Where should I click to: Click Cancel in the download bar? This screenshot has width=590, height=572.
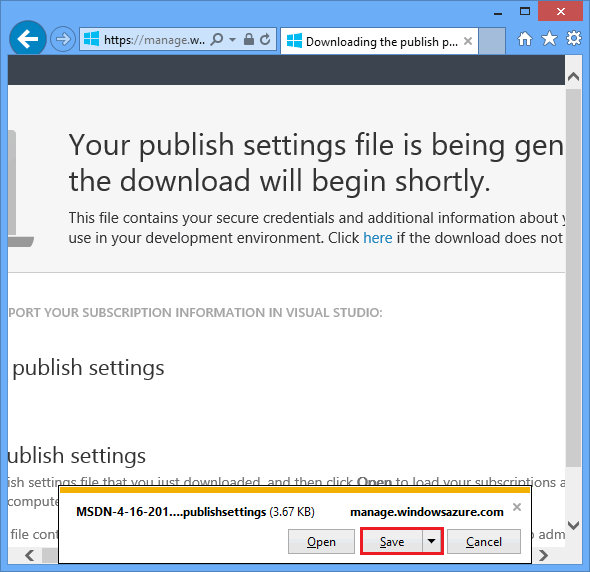click(x=484, y=542)
